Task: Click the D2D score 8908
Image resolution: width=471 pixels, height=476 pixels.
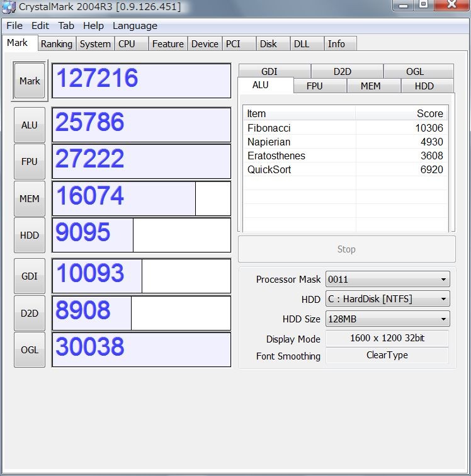Action: click(142, 314)
